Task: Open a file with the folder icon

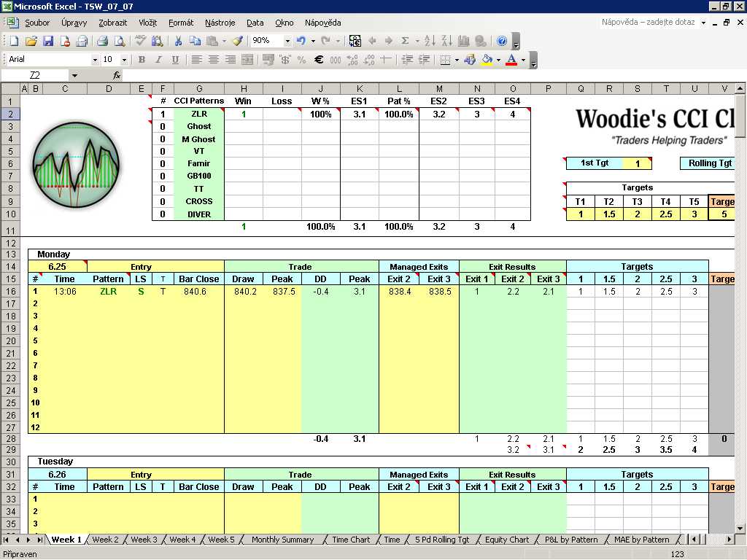Action: click(31, 41)
